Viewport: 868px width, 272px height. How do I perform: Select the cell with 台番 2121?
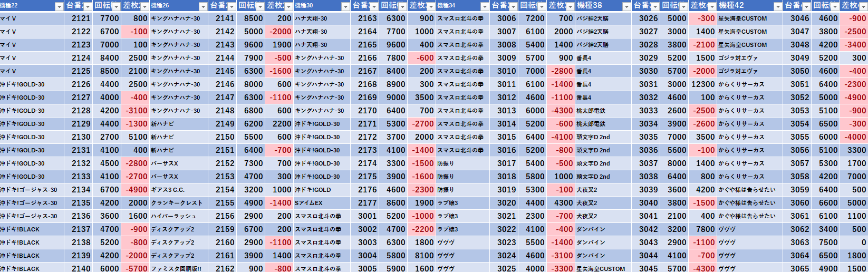pos(79,18)
